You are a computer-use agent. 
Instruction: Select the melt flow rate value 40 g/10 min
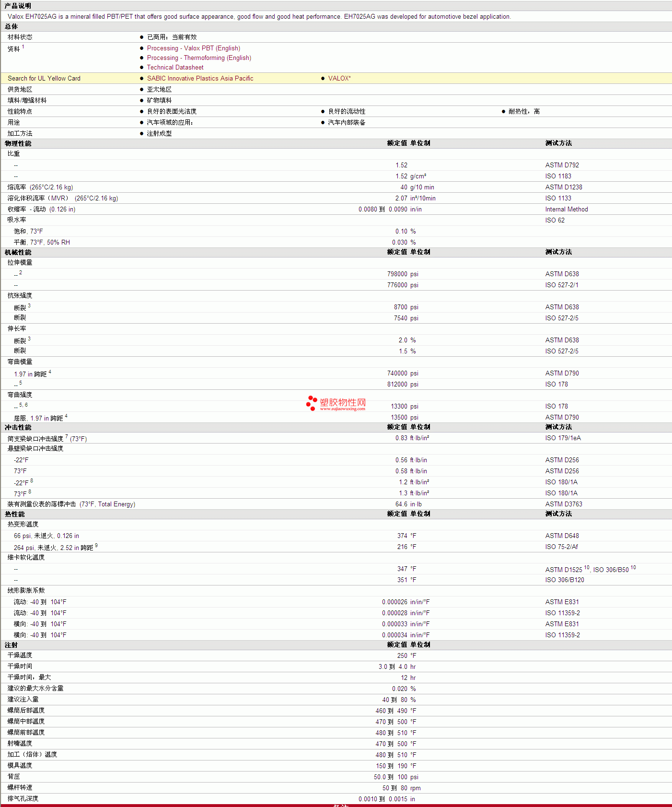tap(417, 187)
